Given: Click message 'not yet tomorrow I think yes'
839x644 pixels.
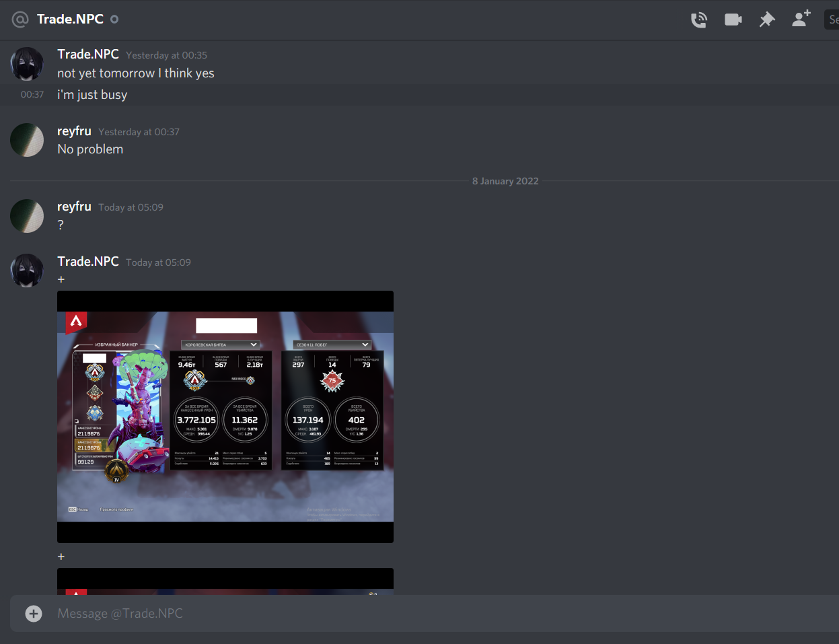Looking at the screenshot, I should point(136,73).
